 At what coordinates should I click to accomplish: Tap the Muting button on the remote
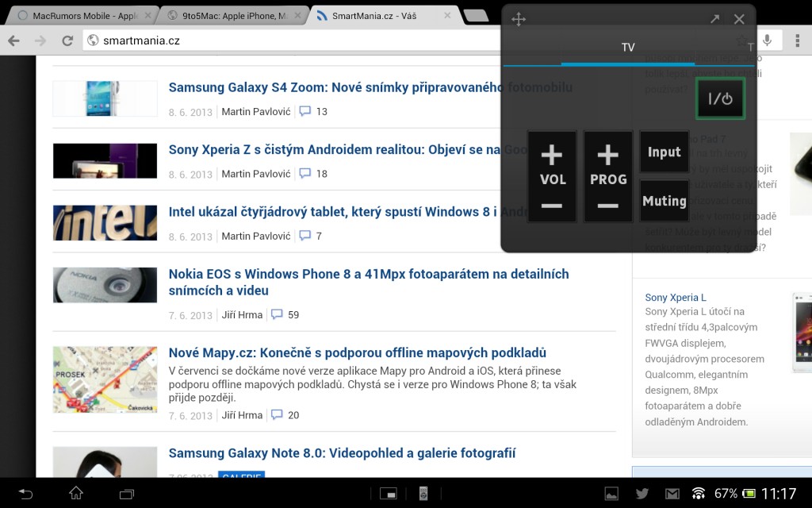tap(664, 201)
